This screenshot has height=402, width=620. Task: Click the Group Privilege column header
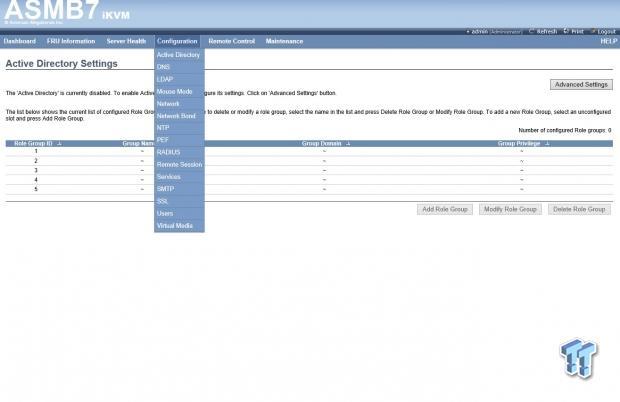[519, 143]
